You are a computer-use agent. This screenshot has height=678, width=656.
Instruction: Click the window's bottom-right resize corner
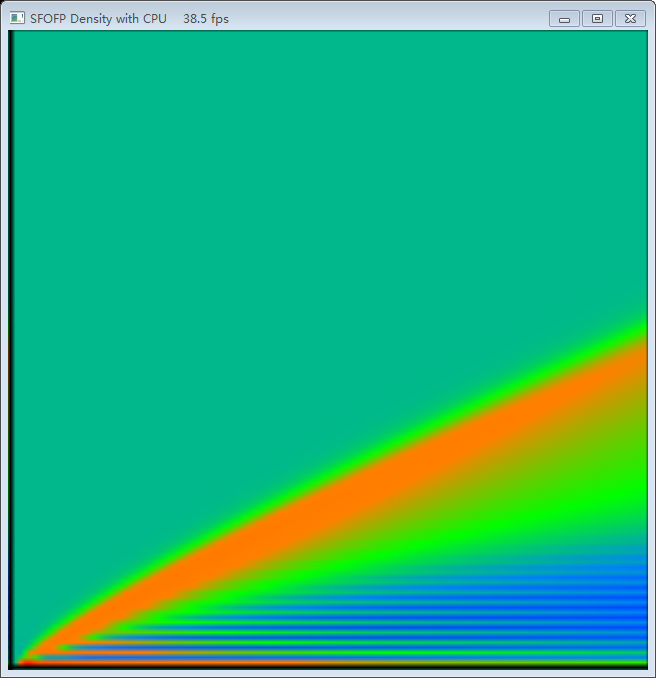pos(652,674)
